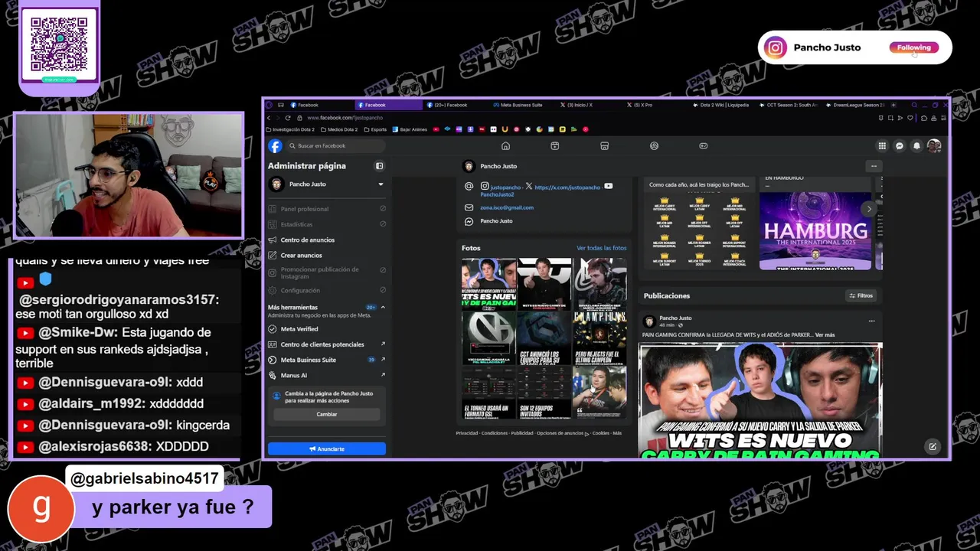Open the account profile picture menu
Image resolution: width=980 pixels, height=551 pixels.
coord(934,145)
